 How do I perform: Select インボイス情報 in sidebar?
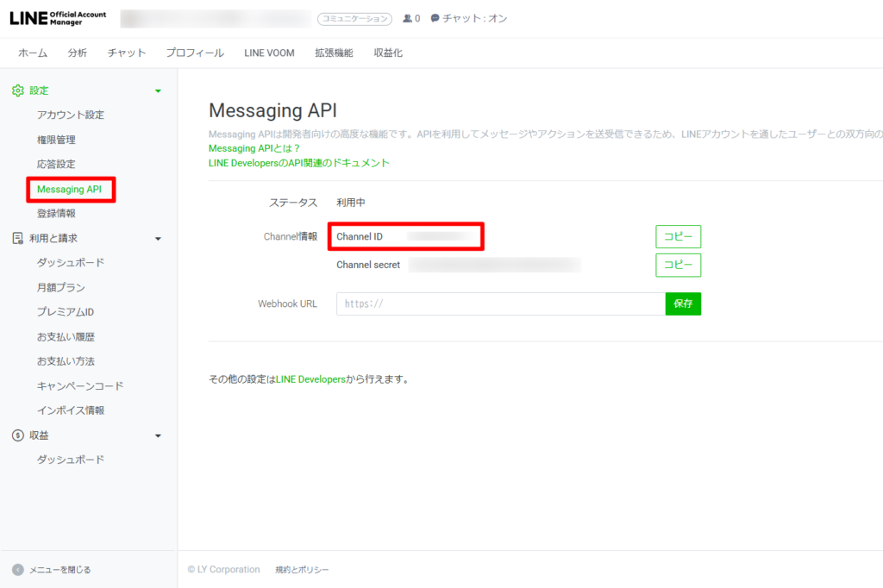71,410
